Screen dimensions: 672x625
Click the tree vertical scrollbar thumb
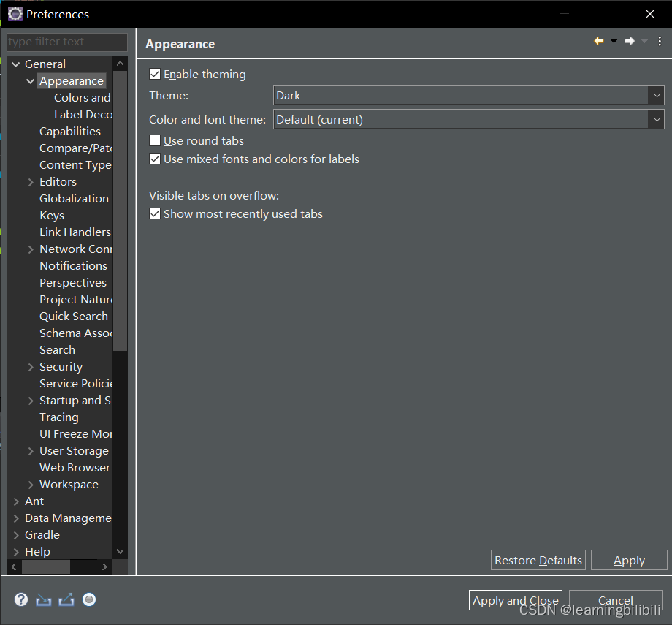tap(121, 211)
